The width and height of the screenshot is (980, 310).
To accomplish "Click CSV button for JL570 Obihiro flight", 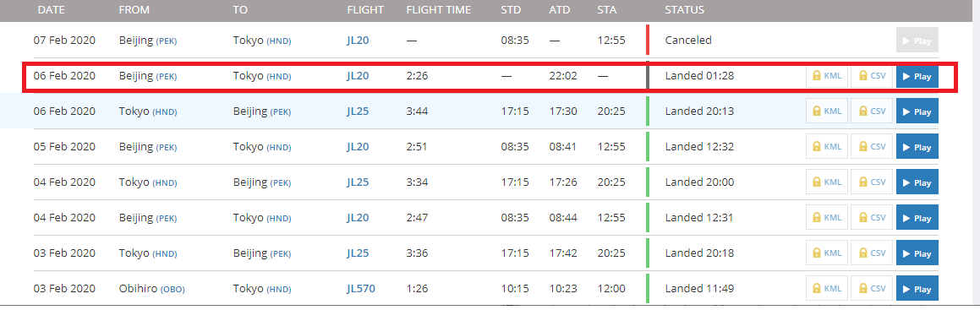I will [x=872, y=289].
